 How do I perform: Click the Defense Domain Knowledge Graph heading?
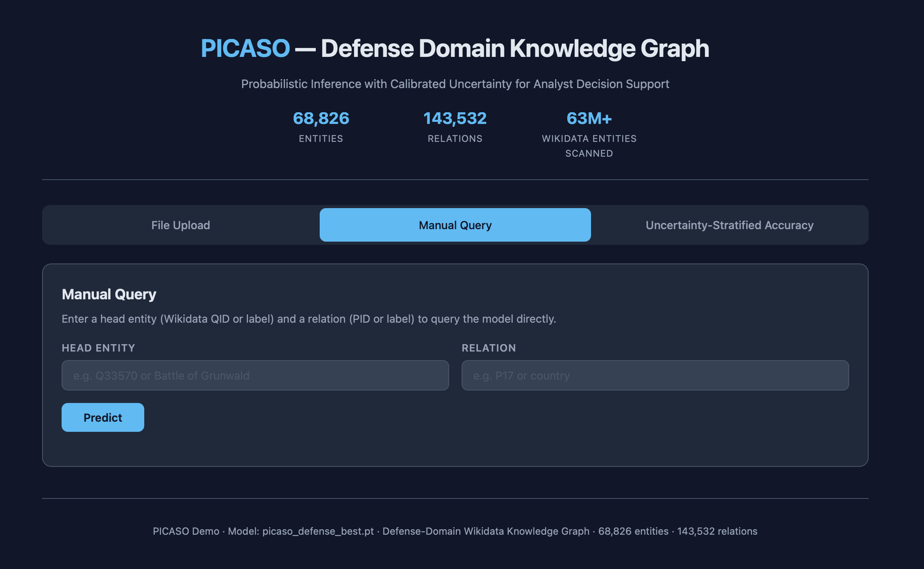pyautogui.click(x=515, y=48)
